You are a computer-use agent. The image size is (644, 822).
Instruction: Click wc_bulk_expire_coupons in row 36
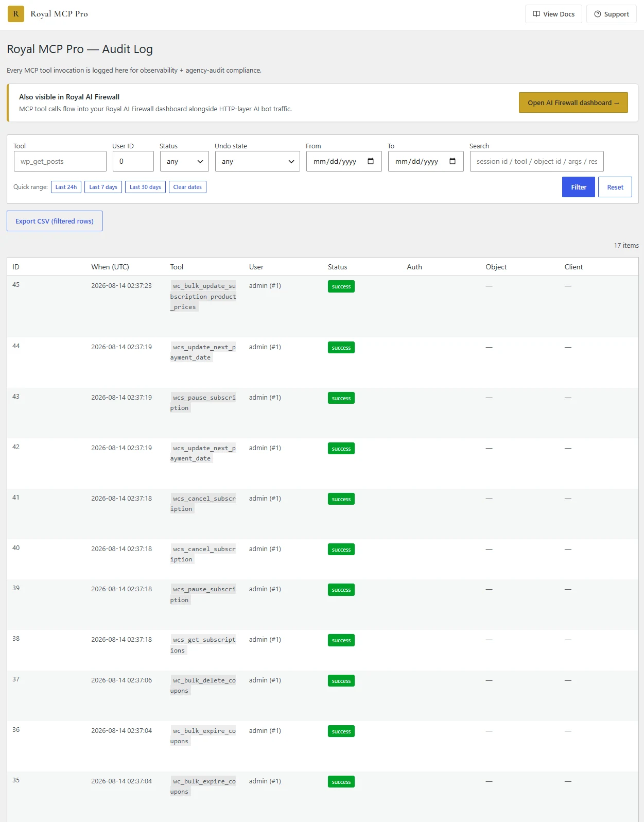tap(203, 736)
